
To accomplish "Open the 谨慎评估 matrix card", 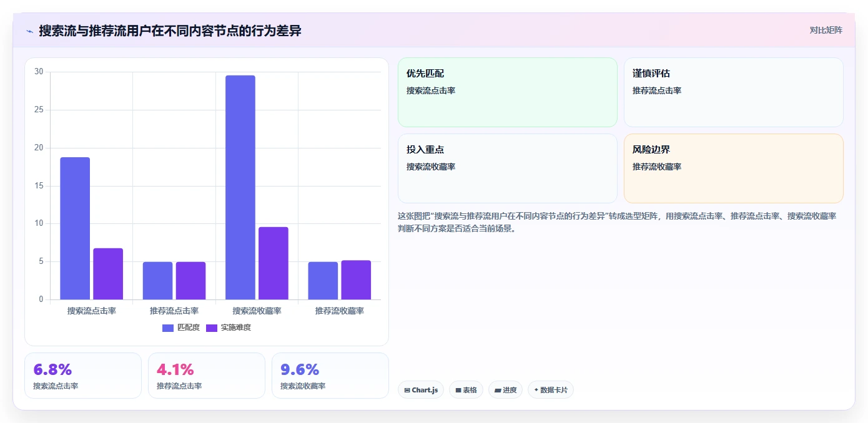I will [x=733, y=92].
